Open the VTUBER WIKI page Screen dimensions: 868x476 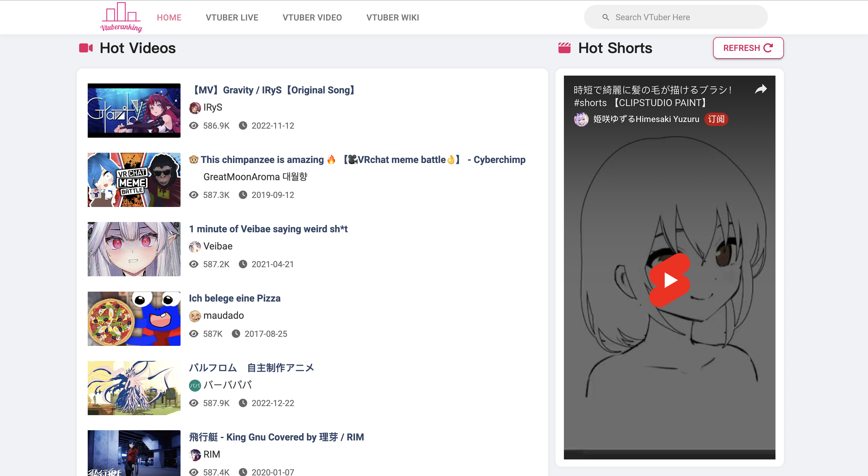pos(392,17)
